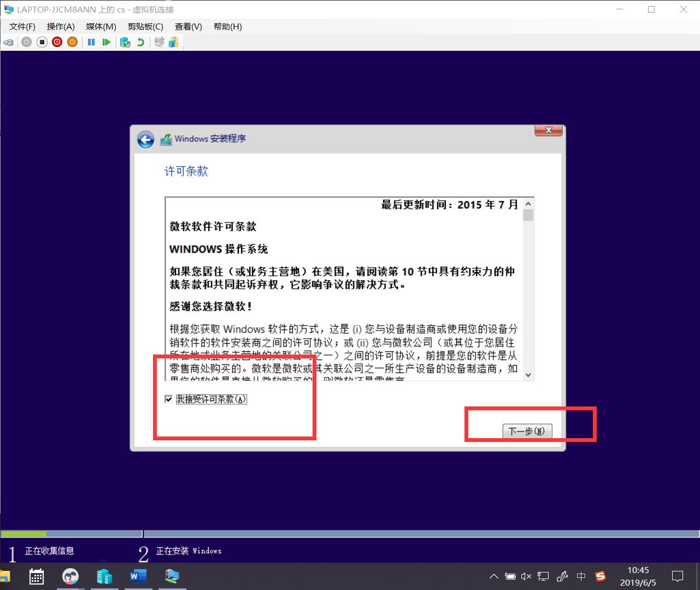Expand hidden tray icons with the chevron
The width and height of the screenshot is (700, 590).
coord(493,576)
